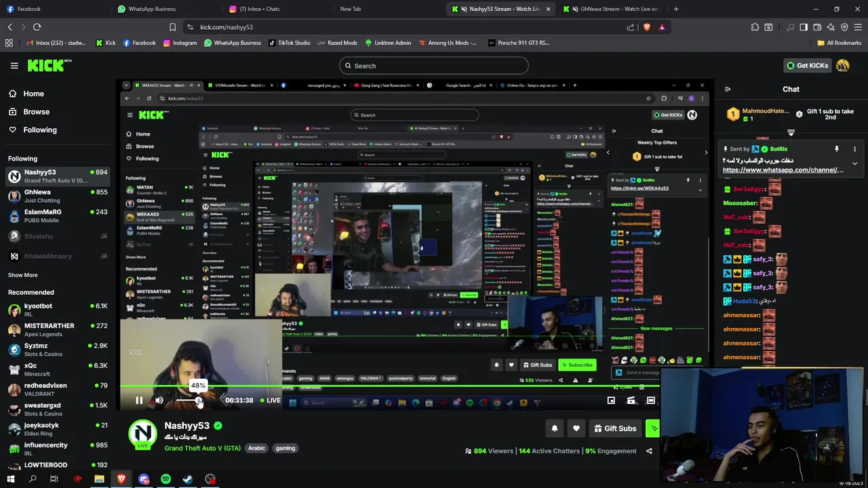Expand the gift leaderboard chevron under MahmoudHate
The height and width of the screenshot is (488, 868).
[x=791, y=133]
